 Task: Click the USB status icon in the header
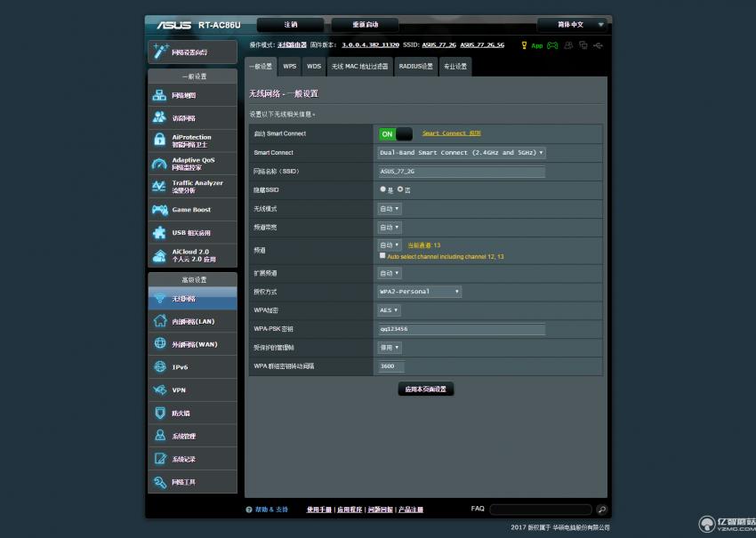(x=598, y=44)
